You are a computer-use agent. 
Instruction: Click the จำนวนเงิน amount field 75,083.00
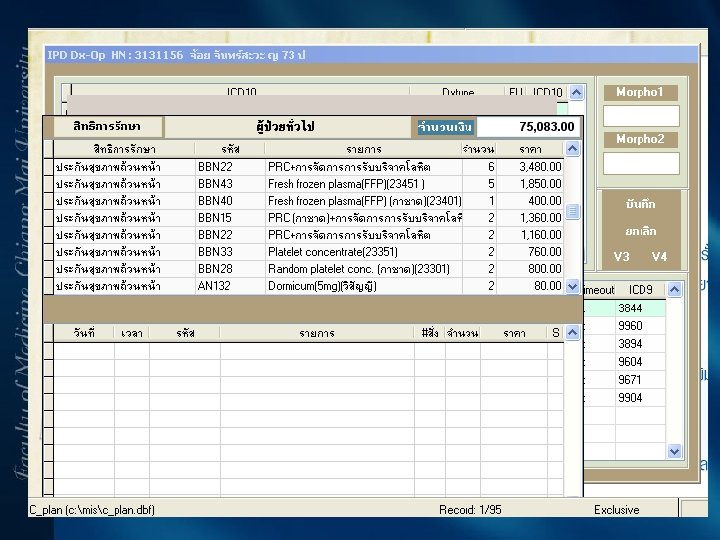(528, 127)
